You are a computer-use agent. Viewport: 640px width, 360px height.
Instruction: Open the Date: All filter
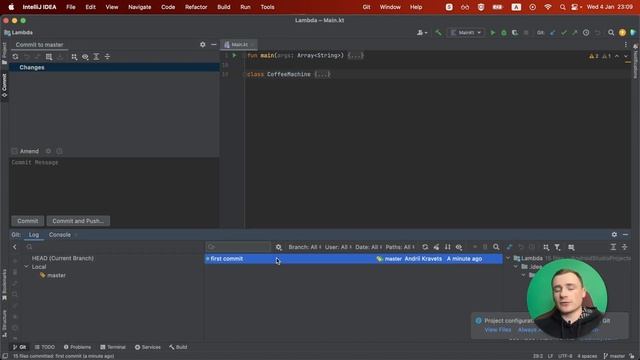(368, 247)
